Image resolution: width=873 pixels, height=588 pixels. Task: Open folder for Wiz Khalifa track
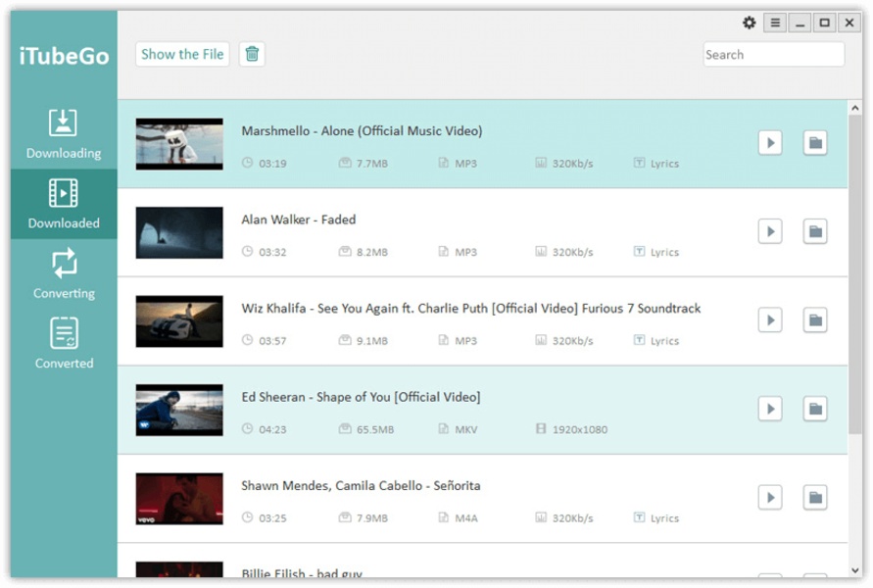[815, 320]
